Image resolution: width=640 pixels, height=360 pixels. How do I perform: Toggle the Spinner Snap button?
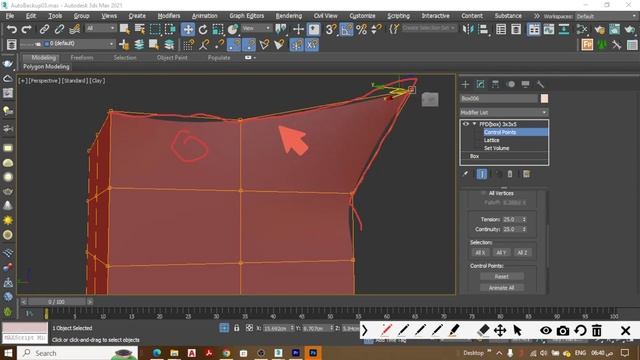[x=376, y=29]
